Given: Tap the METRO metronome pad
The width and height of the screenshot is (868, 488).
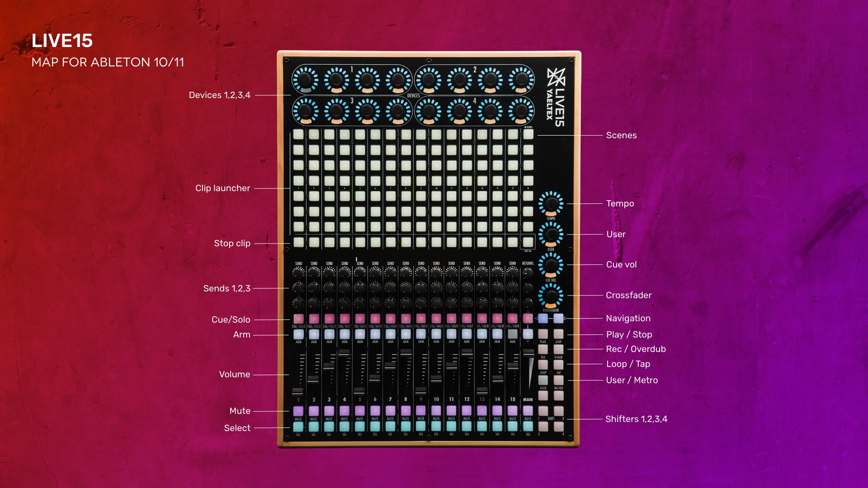Looking at the screenshot, I should pos(558,380).
